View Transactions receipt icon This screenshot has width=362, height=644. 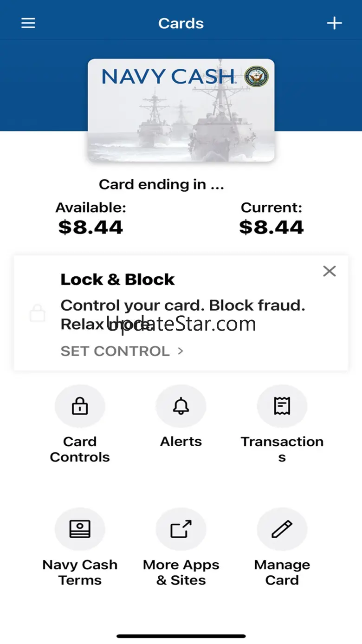click(282, 406)
